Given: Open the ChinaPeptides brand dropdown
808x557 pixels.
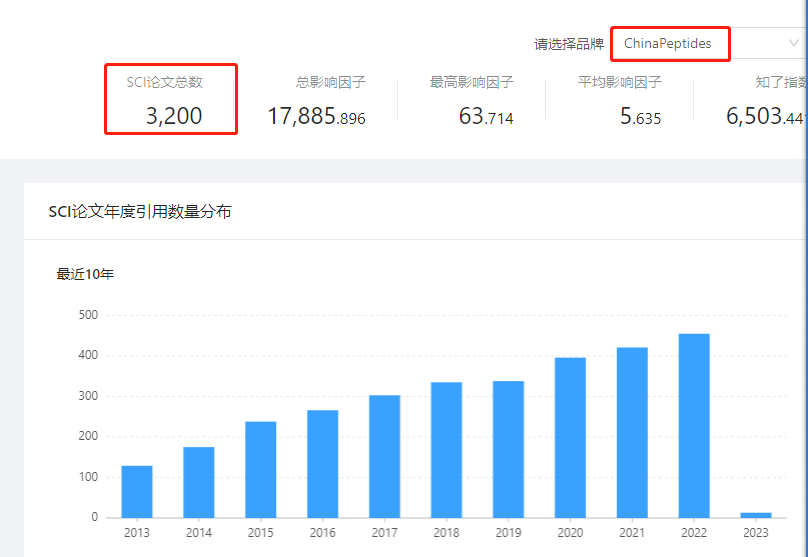Looking at the screenshot, I should (x=710, y=44).
